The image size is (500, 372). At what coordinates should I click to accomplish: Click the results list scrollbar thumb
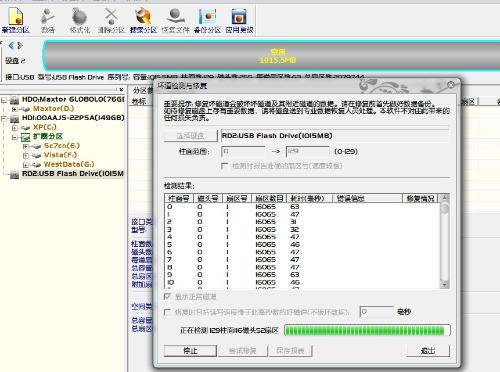(444, 209)
